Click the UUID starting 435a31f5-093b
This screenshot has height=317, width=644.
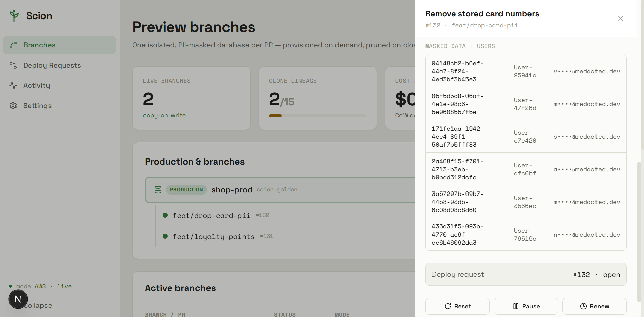point(457,235)
